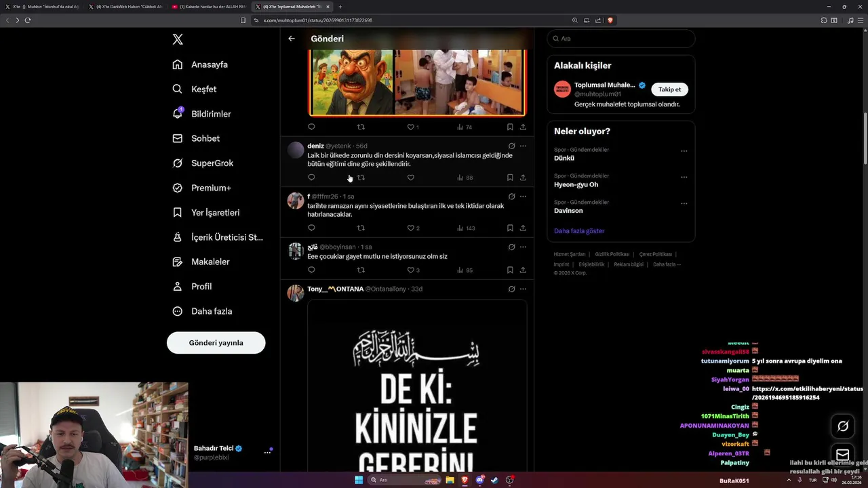Reload the page in the browser
Image resolution: width=868 pixels, height=488 pixels.
[28, 20]
